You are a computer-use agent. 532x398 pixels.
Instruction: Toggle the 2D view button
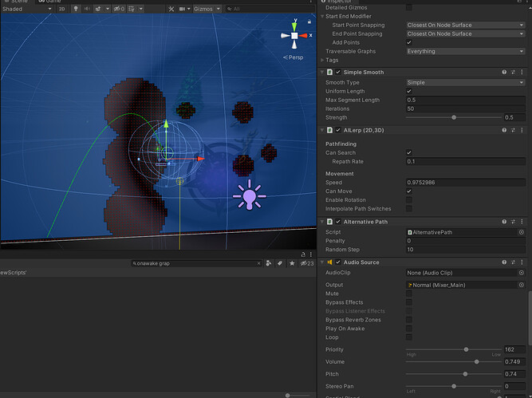(x=61, y=9)
